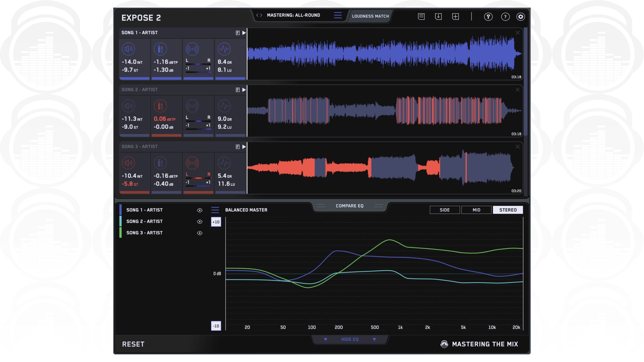The height and width of the screenshot is (362, 644).
Task: Open the notes icon in the top toolbar
Action: 421,16
